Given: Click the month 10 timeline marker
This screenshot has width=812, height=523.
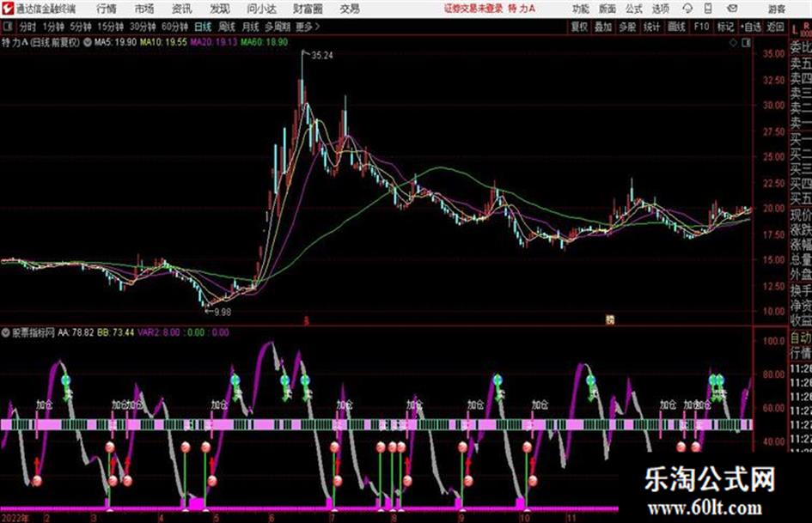Looking at the screenshot, I should 525,518.
